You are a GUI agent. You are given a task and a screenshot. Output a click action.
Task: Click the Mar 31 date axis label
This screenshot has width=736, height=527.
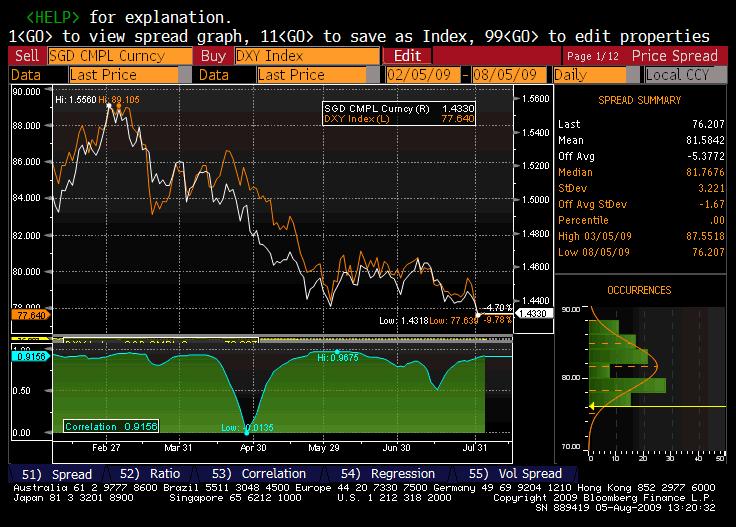pos(178,448)
